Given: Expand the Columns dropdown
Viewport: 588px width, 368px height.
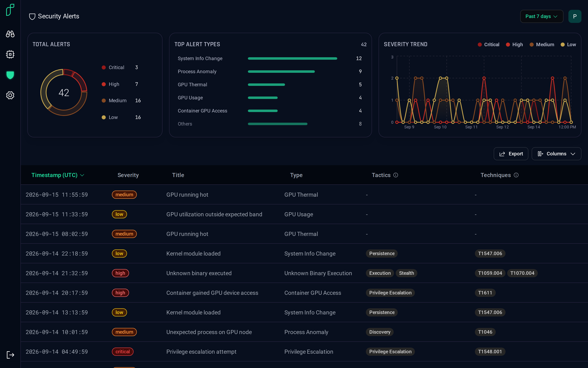Looking at the screenshot, I should (556, 154).
